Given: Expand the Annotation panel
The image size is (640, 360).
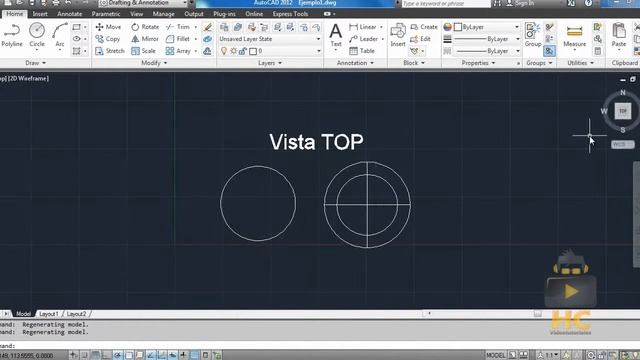Looking at the screenshot, I should click(x=355, y=63).
